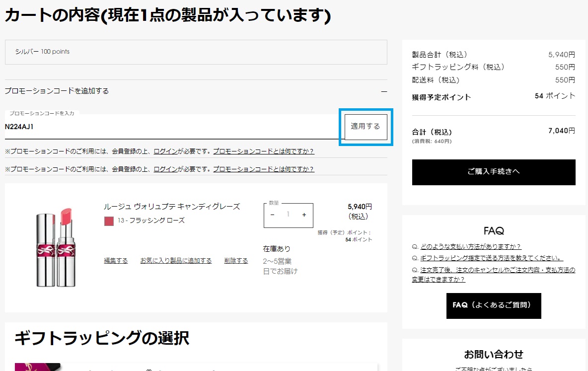Click the 獲得予定ポイント 54 ポイント value

555,96
